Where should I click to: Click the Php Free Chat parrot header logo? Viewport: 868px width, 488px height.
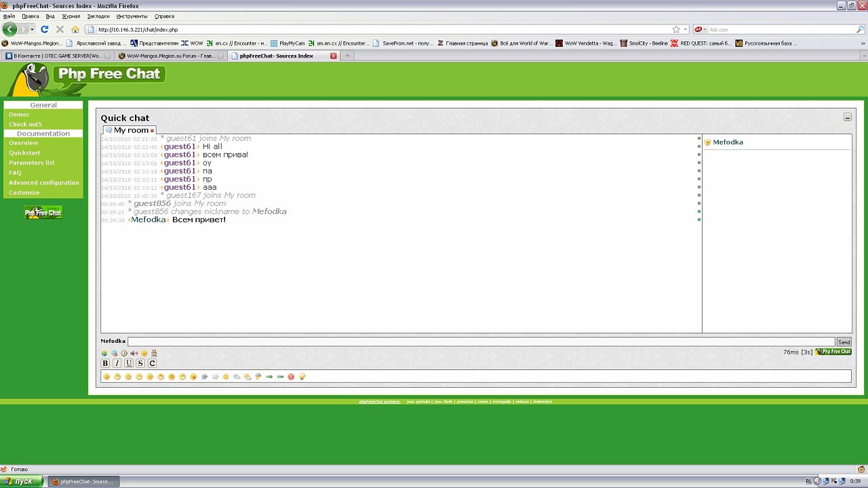click(87, 79)
